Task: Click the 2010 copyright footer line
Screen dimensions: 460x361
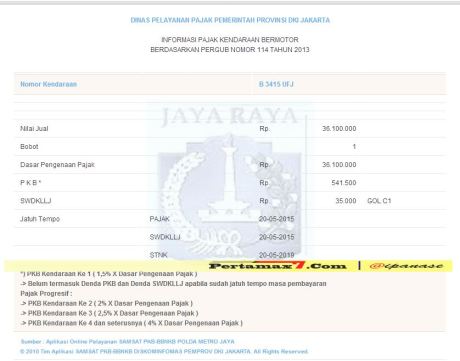Action: click(164, 351)
